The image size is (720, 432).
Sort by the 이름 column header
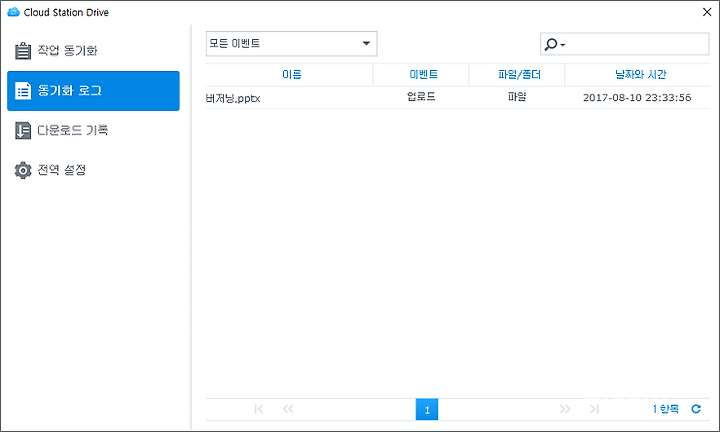click(289, 74)
